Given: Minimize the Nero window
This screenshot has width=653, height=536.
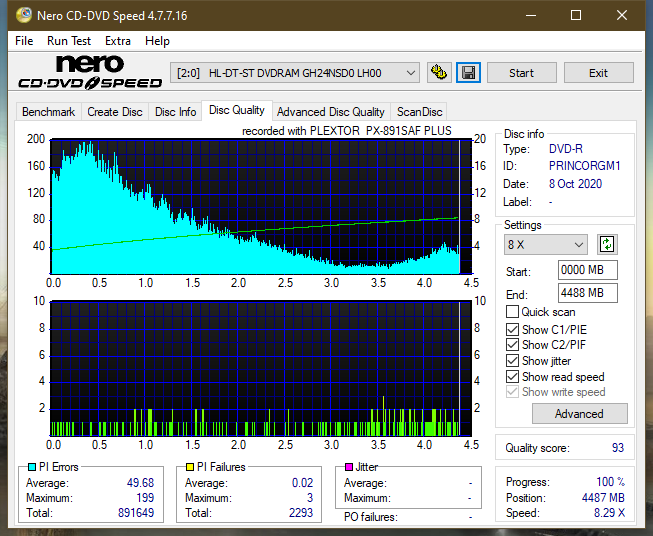Looking at the screenshot, I should tap(531, 15).
